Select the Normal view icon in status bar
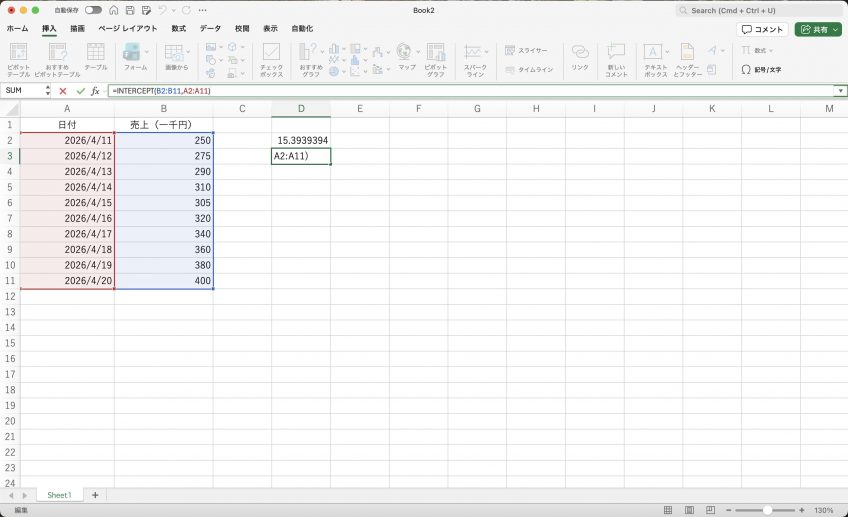Image resolution: width=848 pixels, height=517 pixels. pyautogui.click(x=668, y=510)
